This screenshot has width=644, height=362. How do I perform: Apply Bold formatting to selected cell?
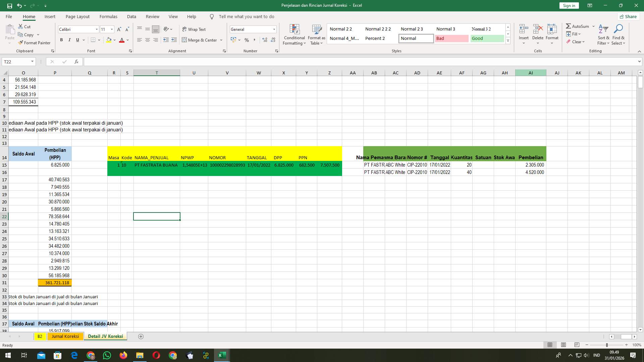(61, 40)
